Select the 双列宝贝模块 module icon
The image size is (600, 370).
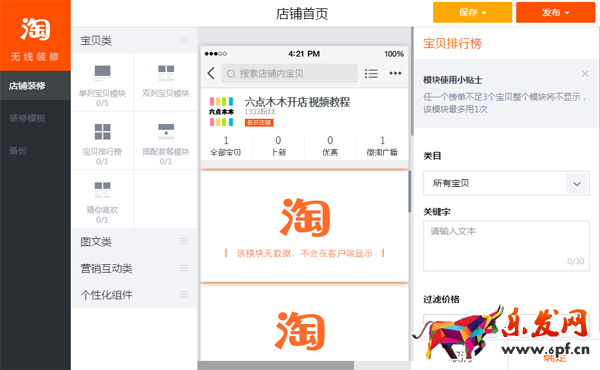(166, 73)
